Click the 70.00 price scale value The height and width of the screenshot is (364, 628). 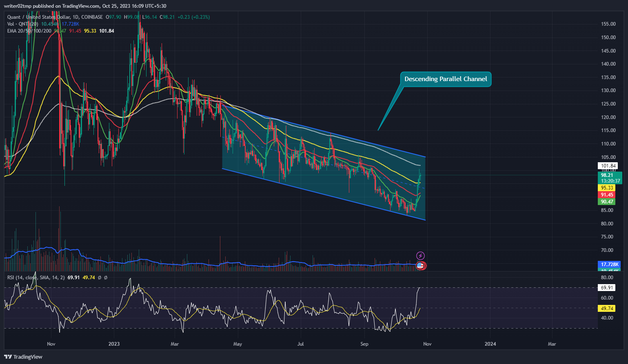(x=607, y=250)
